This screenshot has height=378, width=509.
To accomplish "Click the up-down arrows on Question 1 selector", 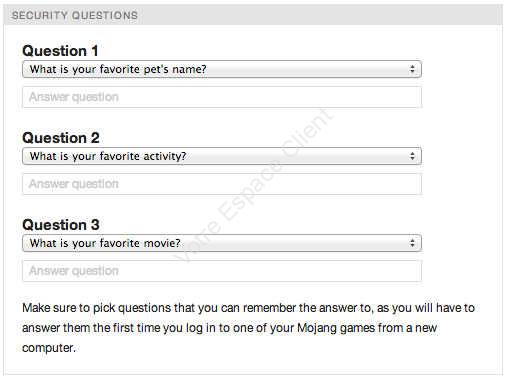I will point(412,69).
